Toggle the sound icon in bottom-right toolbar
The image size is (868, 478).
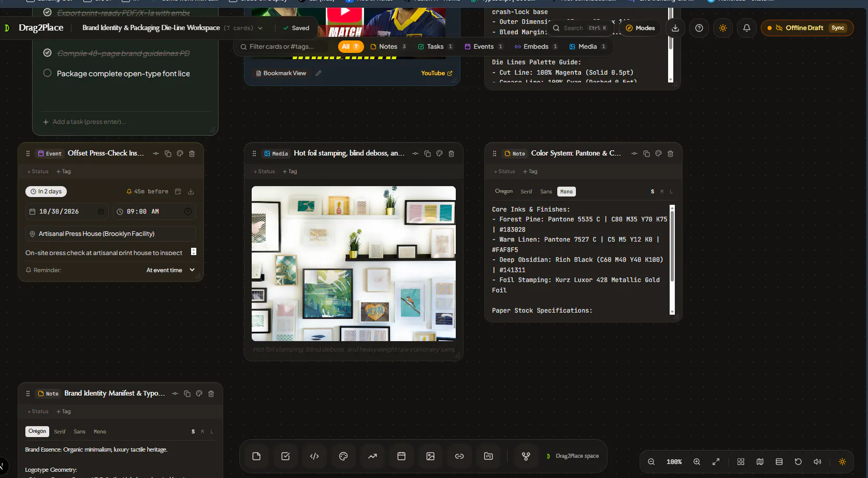point(817,462)
